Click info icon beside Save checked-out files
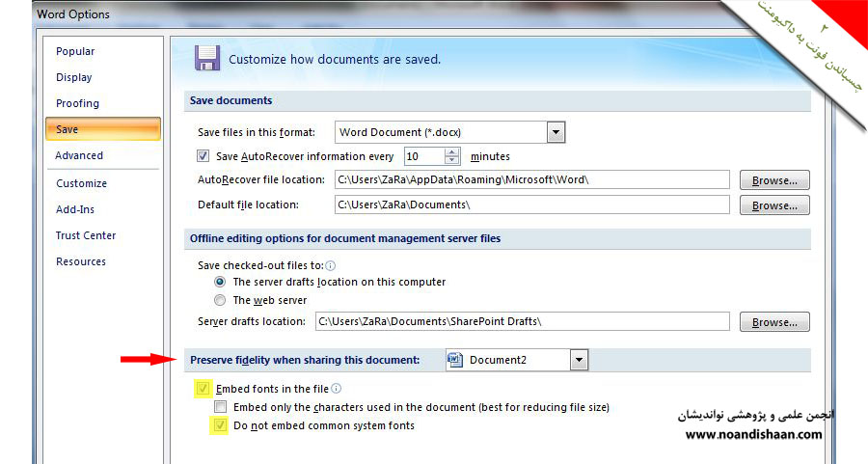 tap(331, 265)
